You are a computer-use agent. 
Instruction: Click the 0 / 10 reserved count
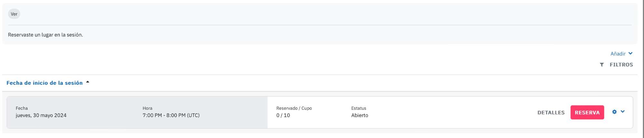283,116
